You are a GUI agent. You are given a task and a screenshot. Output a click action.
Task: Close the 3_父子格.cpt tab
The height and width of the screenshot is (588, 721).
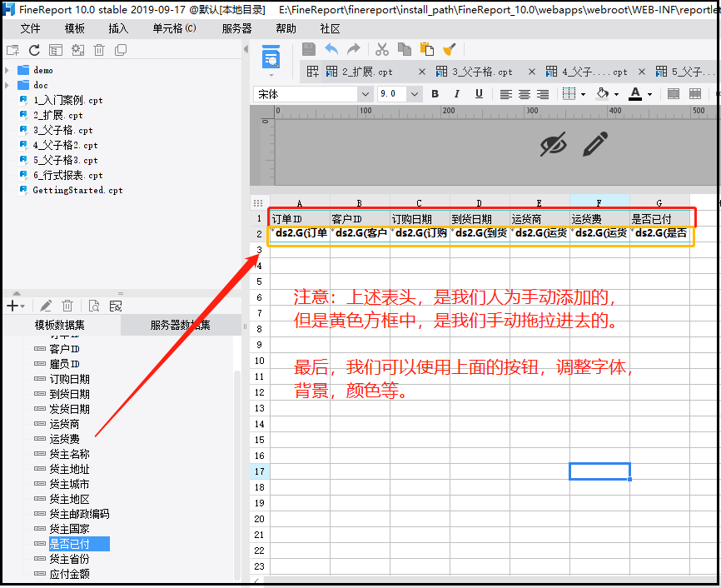point(531,72)
